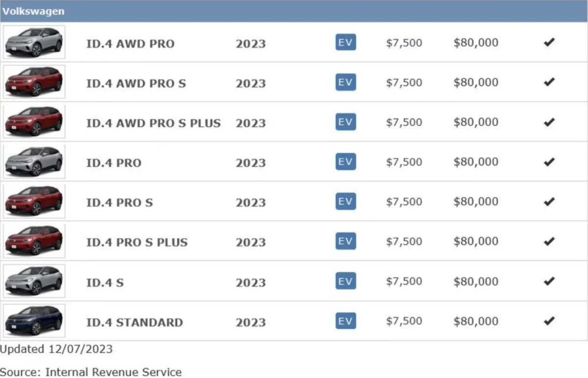Click the checkmark in the ID.4 AWD PRO S PLUS row
588x378 pixels.
click(x=549, y=122)
